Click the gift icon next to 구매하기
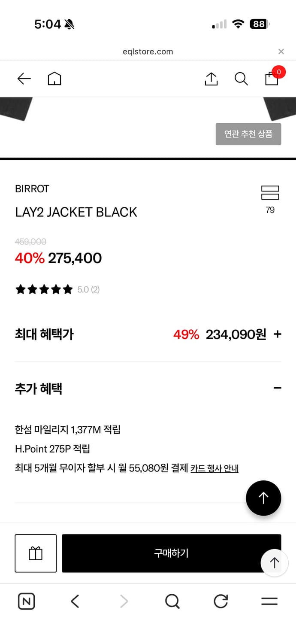296x644 pixels. click(x=36, y=553)
